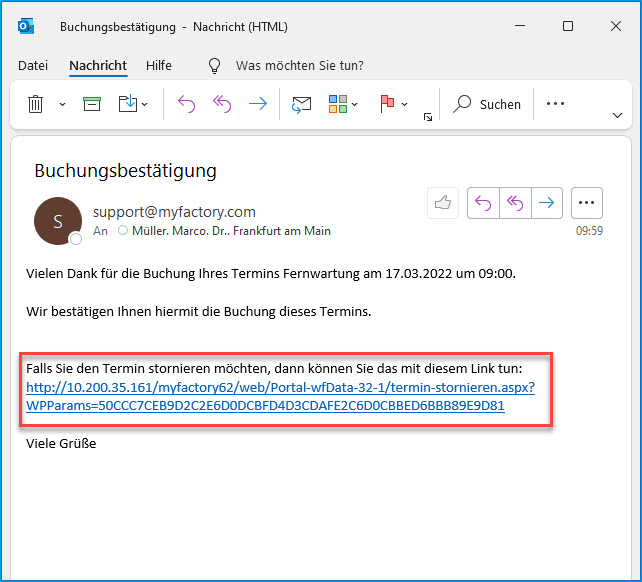Viewport: 642px width, 582px height.
Task: Click the Archive icon in ribbon
Action: tap(92, 104)
